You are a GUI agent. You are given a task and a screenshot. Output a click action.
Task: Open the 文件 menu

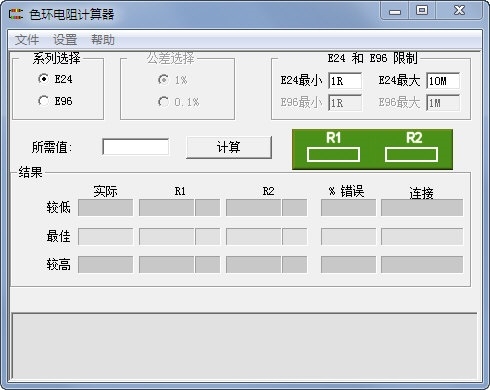tap(27, 40)
